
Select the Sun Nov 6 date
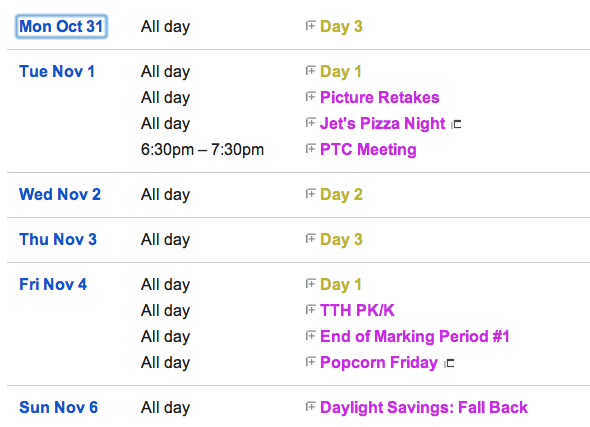click(x=58, y=407)
